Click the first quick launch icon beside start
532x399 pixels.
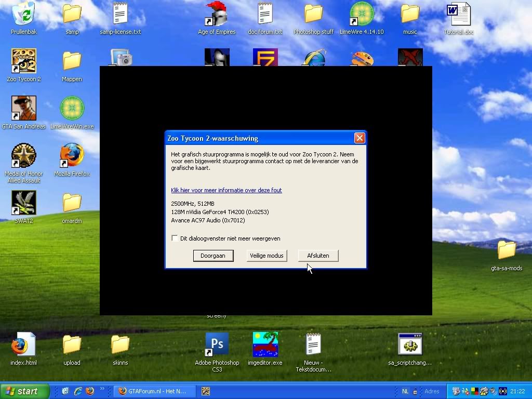[65, 391]
